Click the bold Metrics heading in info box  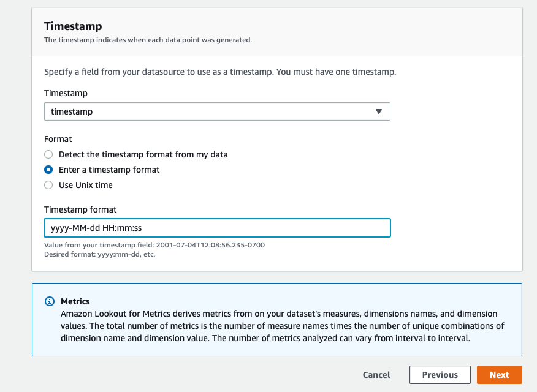[x=75, y=301]
